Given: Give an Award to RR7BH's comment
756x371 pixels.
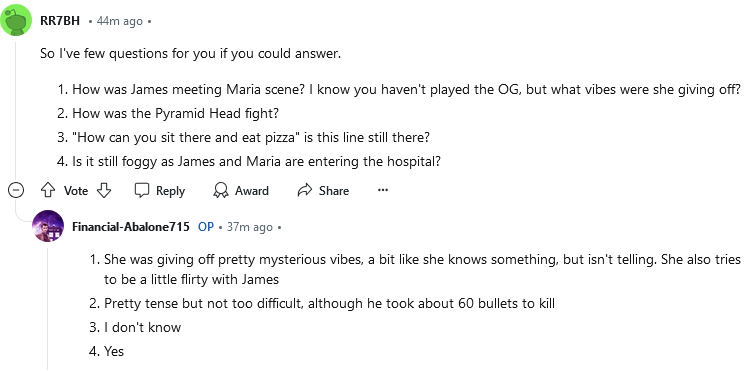Looking at the screenshot, I should 241,191.
